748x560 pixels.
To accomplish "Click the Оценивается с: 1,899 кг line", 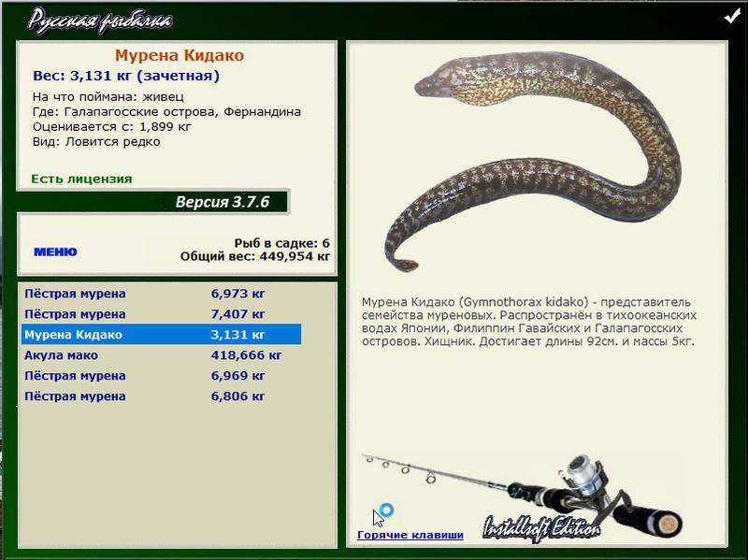I will pyautogui.click(x=111, y=126).
